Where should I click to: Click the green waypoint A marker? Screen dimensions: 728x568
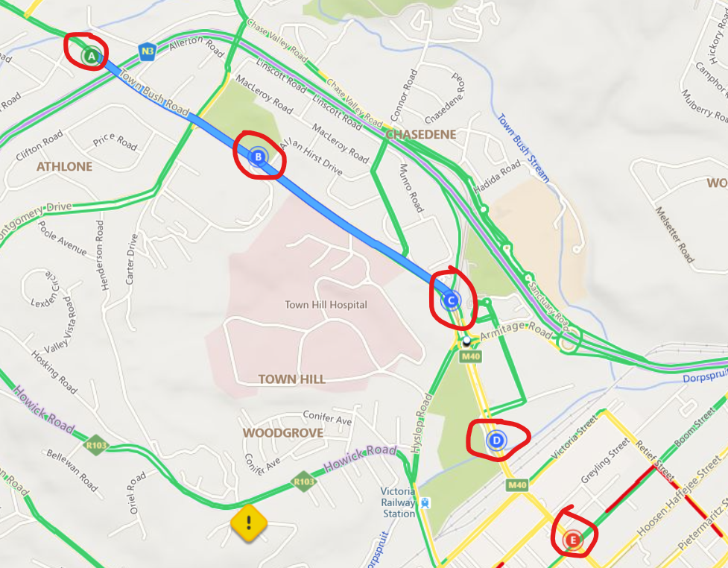coord(92,56)
